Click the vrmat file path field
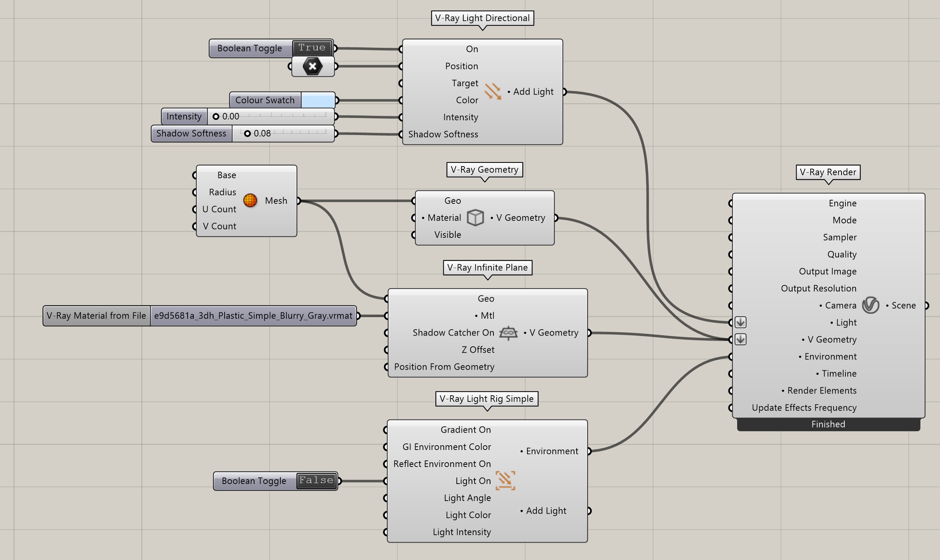Image resolution: width=940 pixels, height=560 pixels. pyautogui.click(x=253, y=315)
